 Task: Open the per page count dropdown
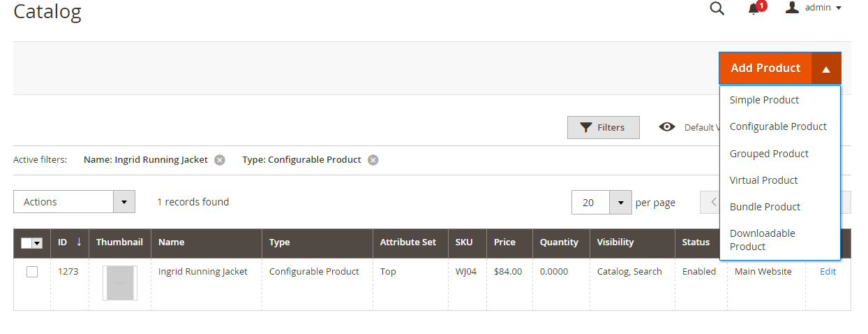pyautogui.click(x=620, y=202)
